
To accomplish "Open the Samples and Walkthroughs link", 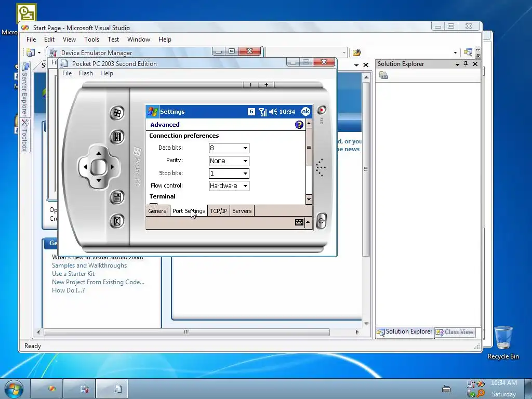I will [x=89, y=265].
